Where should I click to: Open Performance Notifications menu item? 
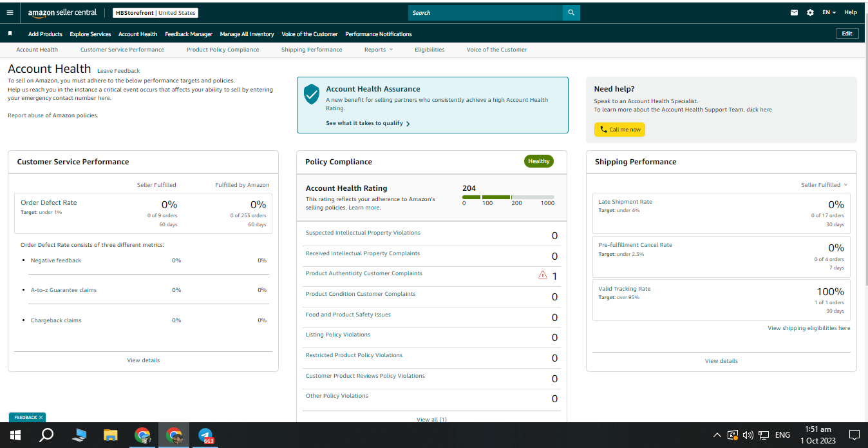pos(379,34)
